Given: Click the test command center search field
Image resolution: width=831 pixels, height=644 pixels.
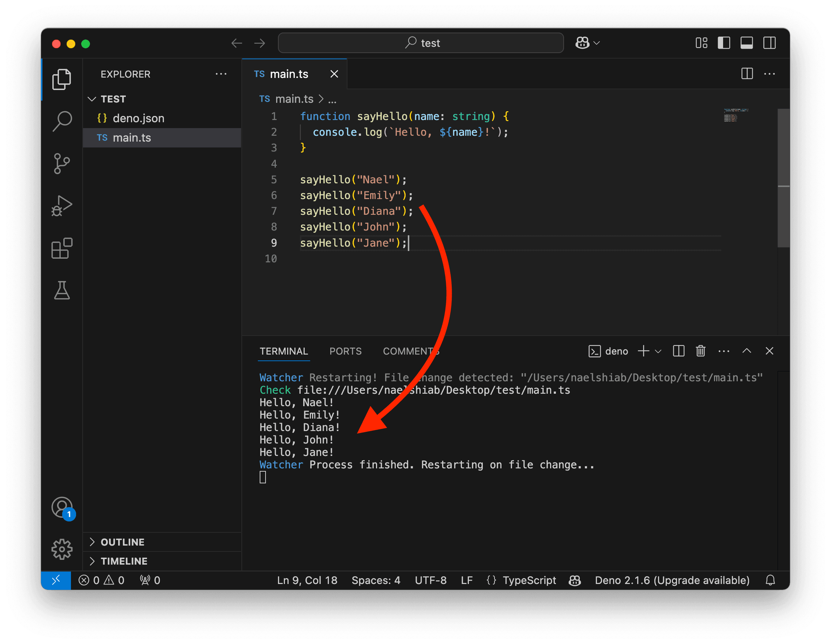Looking at the screenshot, I should click(421, 43).
